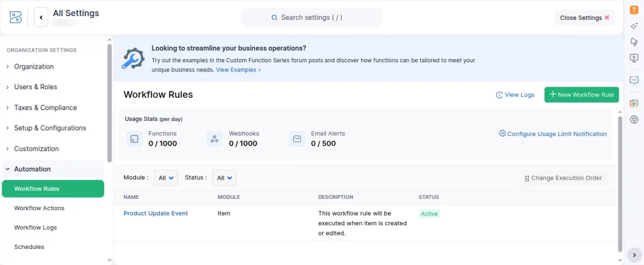Screen dimensions: 644x265
Task: Open the Module filter dropdown
Action: coord(166,177)
